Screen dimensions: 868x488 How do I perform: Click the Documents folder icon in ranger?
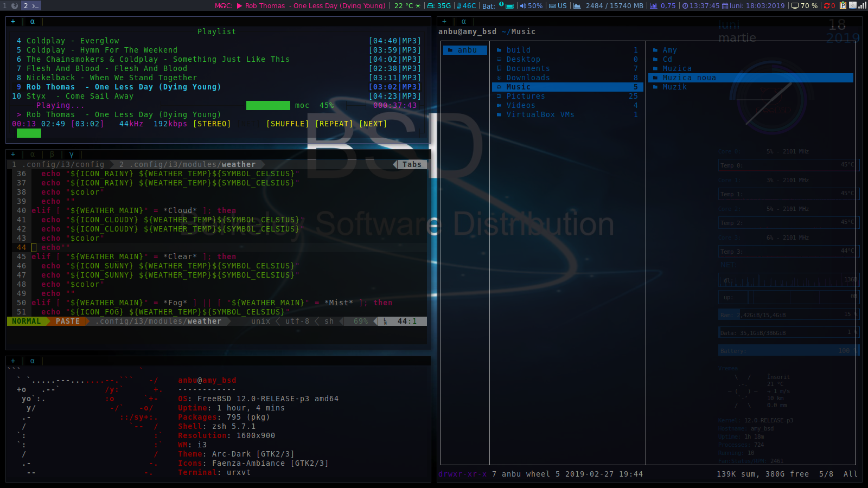pos(499,68)
